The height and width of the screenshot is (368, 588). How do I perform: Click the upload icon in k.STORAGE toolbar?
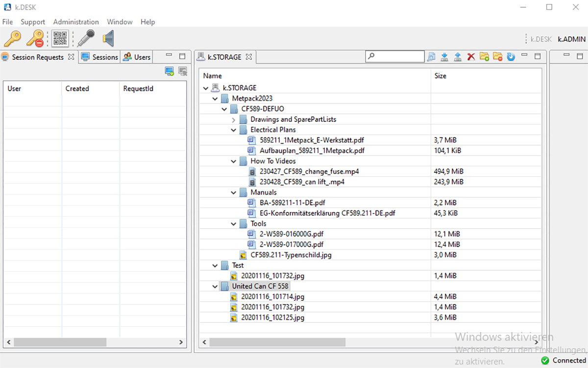click(458, 57)
